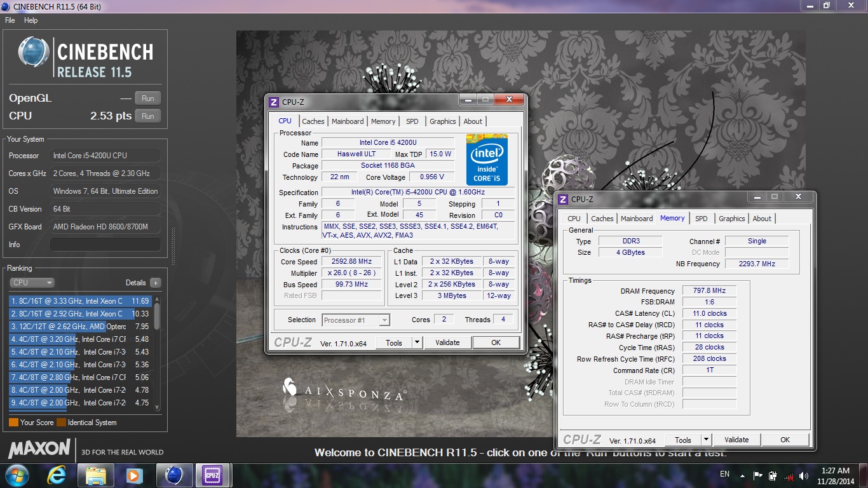
Task: Click Validate in the Memory tab window
Action: tap(736, 440)
